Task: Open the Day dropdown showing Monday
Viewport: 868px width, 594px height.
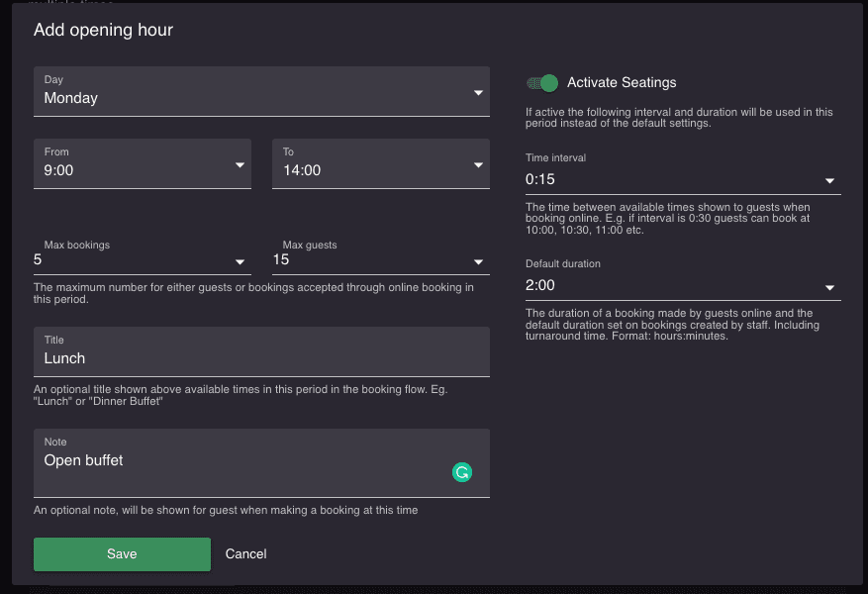Action: (261, 91)
